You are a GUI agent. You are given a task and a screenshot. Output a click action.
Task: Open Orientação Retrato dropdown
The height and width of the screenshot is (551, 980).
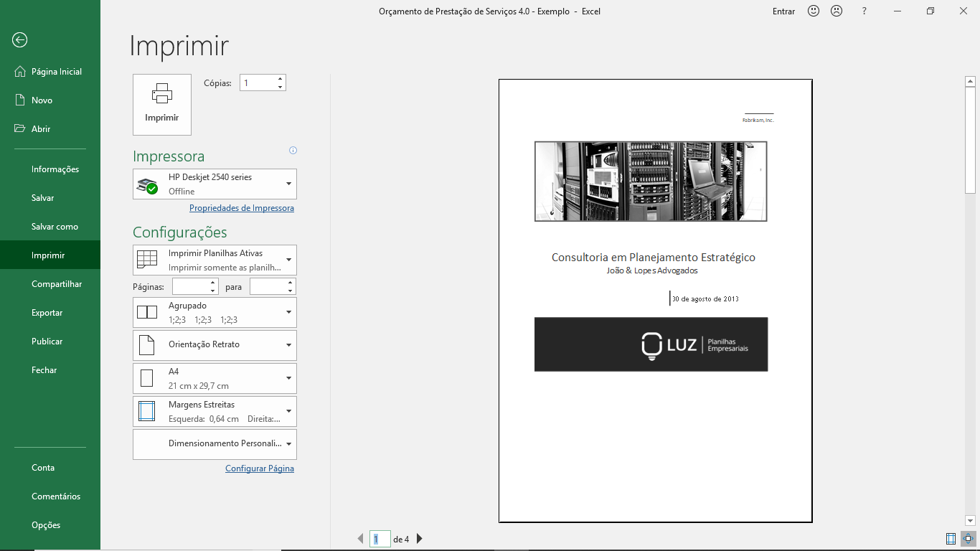click(215, 345)
